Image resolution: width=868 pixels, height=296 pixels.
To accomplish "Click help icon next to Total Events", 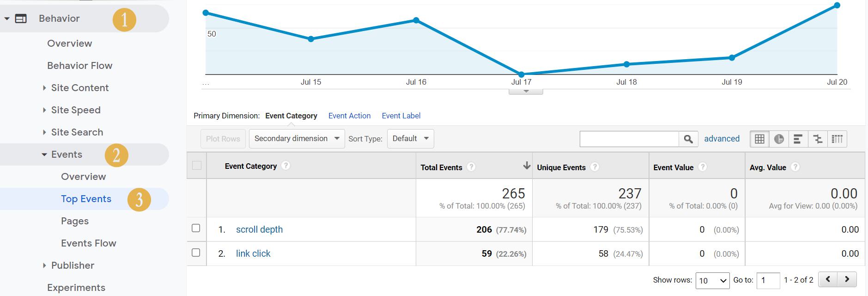I will point(471,167).
